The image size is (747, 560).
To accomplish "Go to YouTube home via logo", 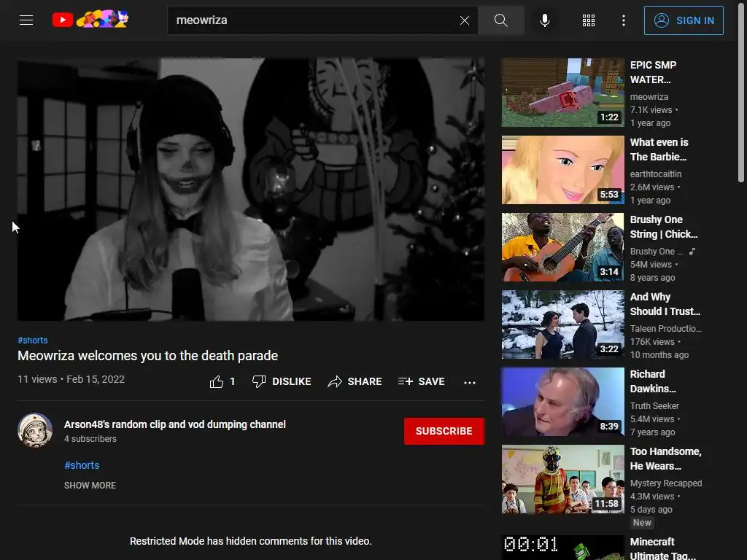I will (x=90, y=20).
